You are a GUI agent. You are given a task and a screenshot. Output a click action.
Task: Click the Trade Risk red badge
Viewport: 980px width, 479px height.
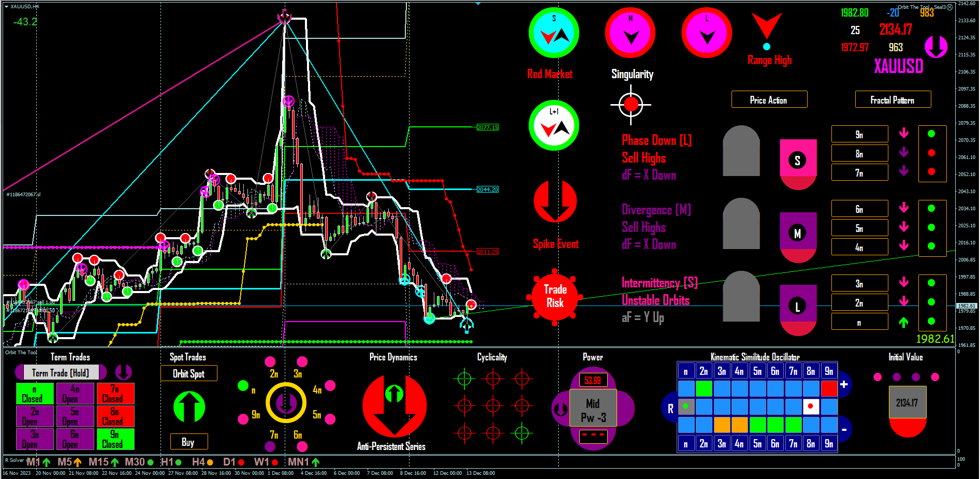tap(555, 297)
